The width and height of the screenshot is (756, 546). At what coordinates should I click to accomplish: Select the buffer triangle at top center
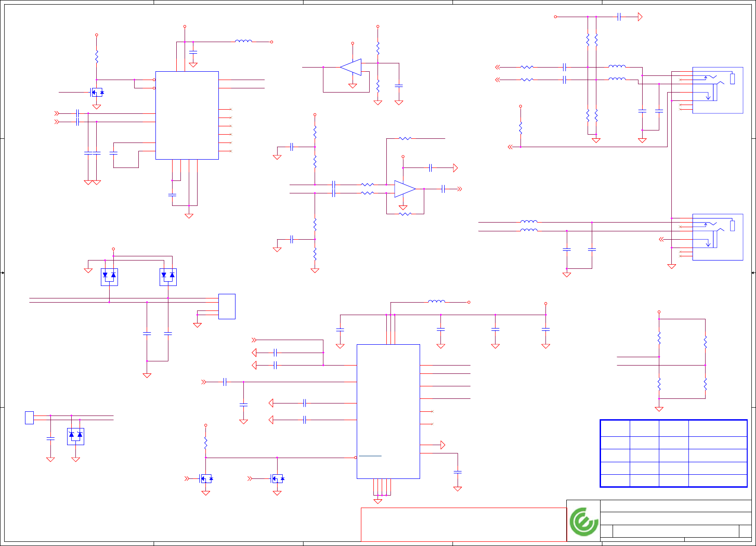351,67
